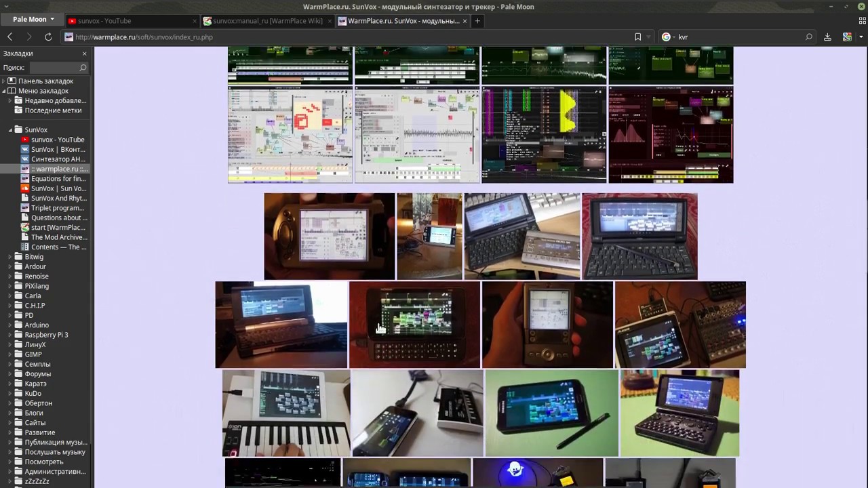Open the ':: warmplace.ru ::' bookmark
Screen dimensions: 868x488
[53, 169]
